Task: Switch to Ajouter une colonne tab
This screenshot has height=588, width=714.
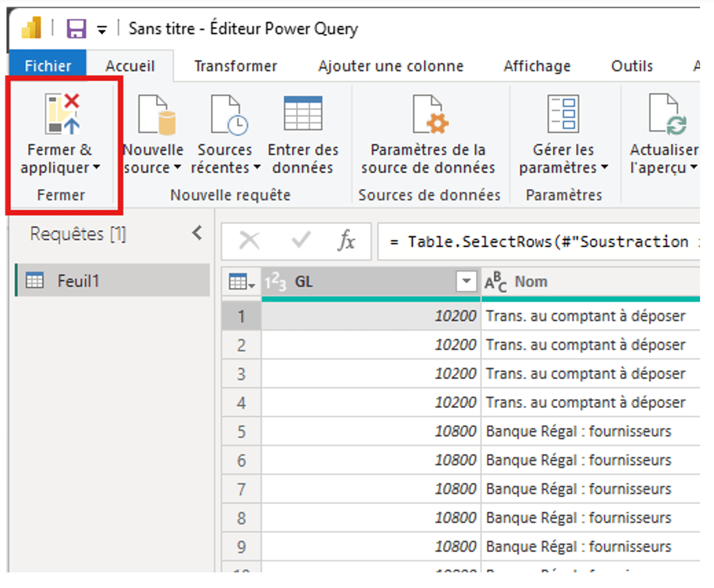Action: click(390, 66)
